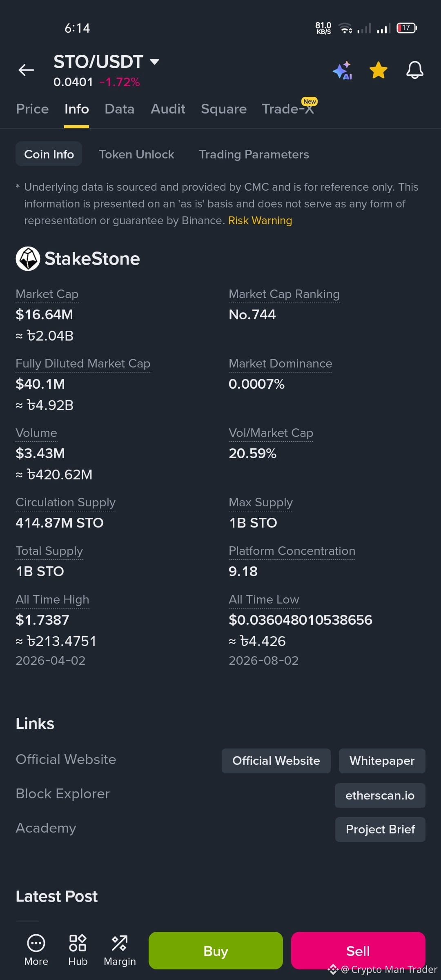
Task: Click the pink Sell button
Action: [x=358, y=951]
